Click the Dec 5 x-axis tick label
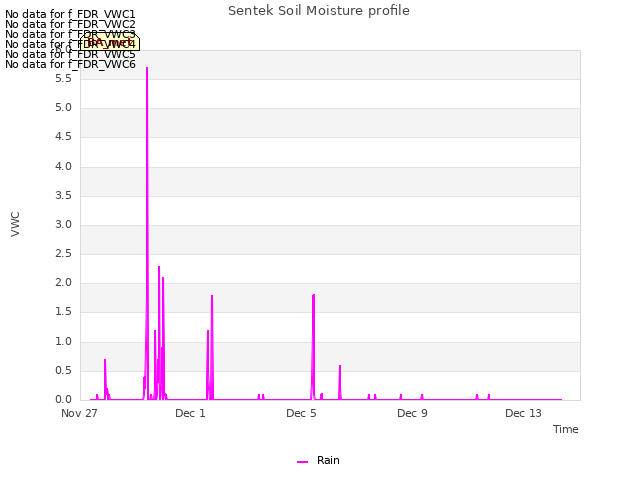Viewport: 640px width, 480px height. click(x=301, y=413)
